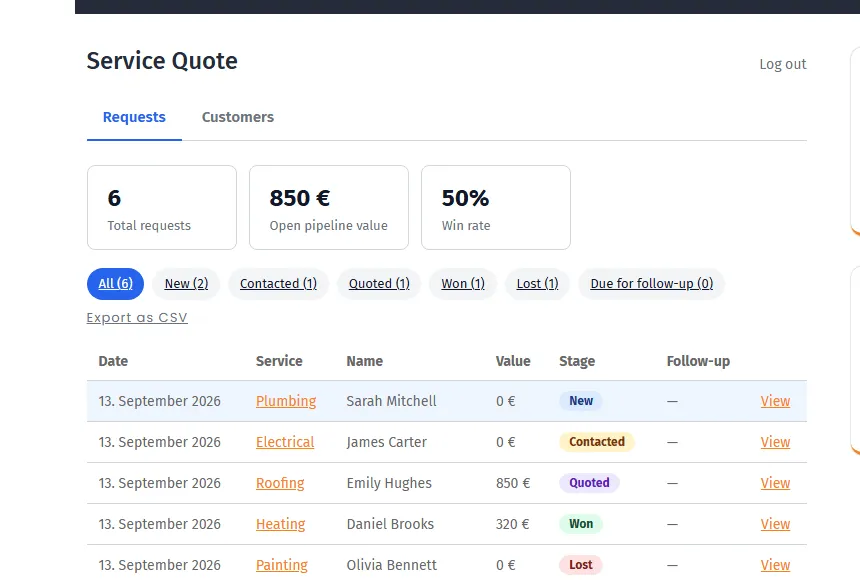
Task: Show Lost (1) requests
Action: 538,284
